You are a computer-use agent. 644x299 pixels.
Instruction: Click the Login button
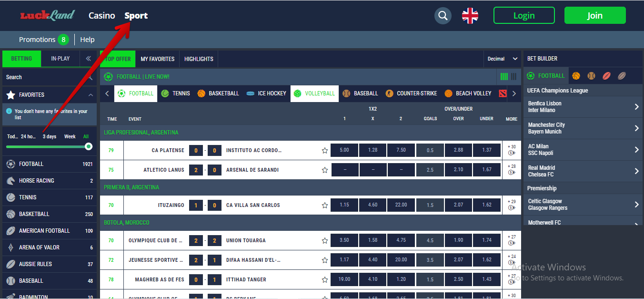pyautogui.click(x=524, y=16)
